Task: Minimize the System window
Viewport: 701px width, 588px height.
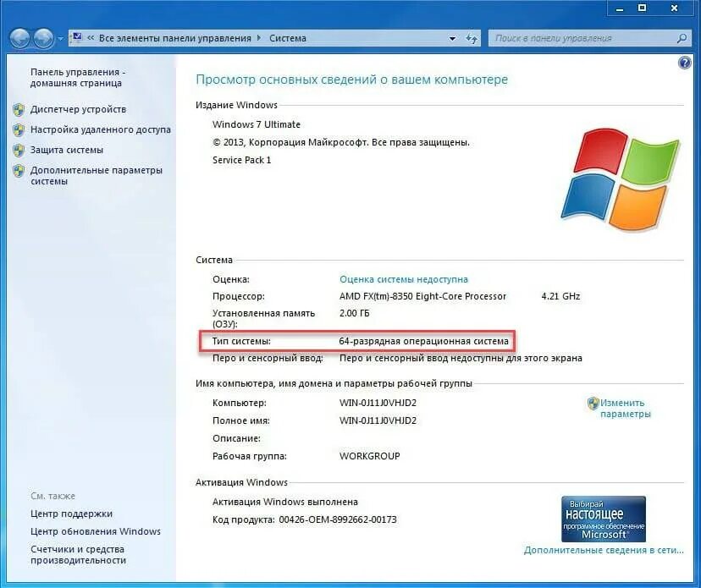Action: point(619,8)
